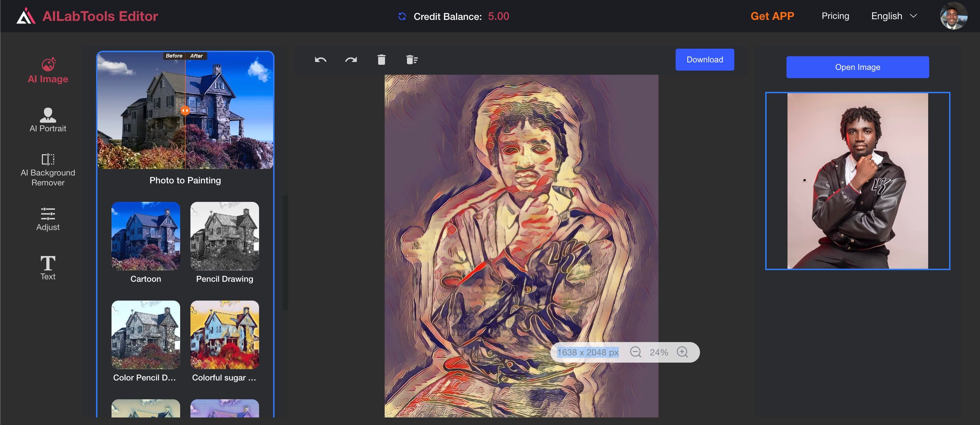The width and height of the screenshot is (980, 425).
Task: Redo the last action
Action: [351, 60]
